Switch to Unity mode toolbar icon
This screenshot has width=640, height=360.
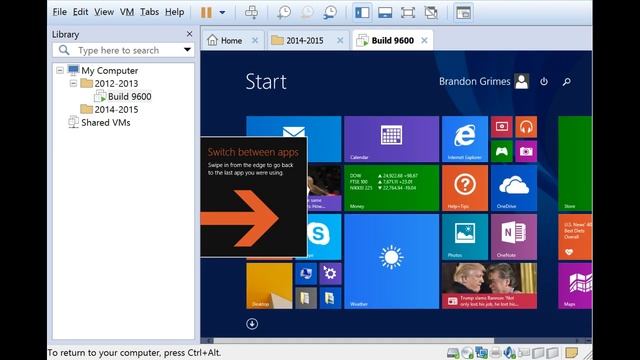[x=431, y=13]
